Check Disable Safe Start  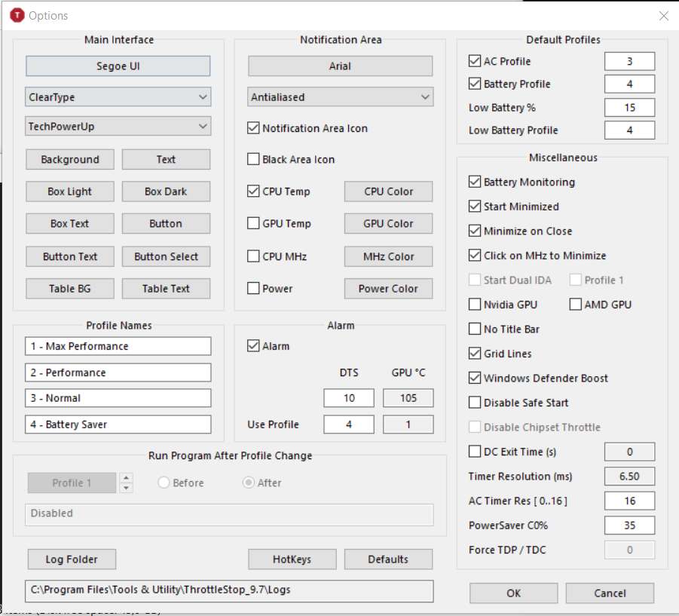(x=475, y=403)
